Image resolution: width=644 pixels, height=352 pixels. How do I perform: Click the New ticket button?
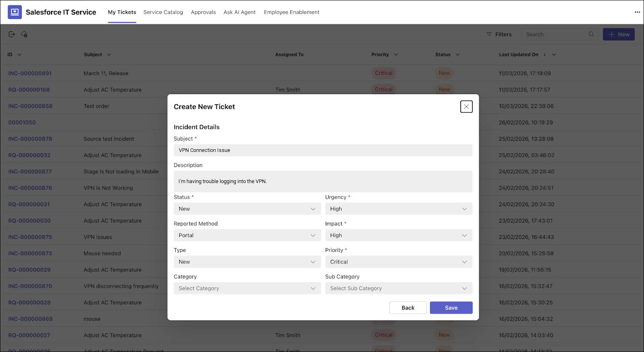[619, 34]
